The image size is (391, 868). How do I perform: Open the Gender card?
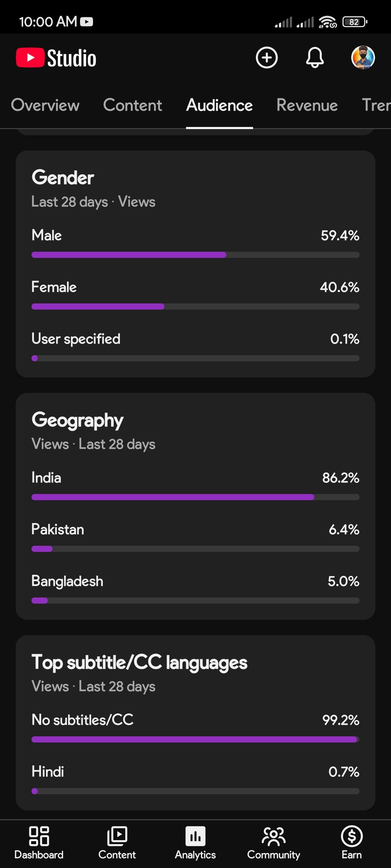195,264
